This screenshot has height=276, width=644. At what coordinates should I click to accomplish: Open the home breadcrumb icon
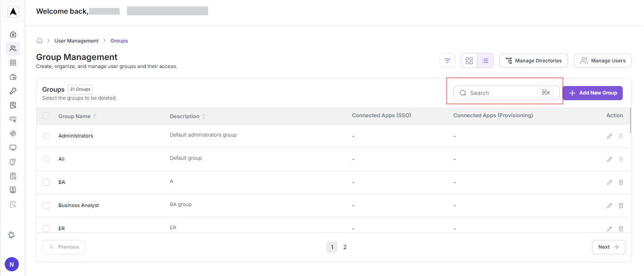[40, 41]
